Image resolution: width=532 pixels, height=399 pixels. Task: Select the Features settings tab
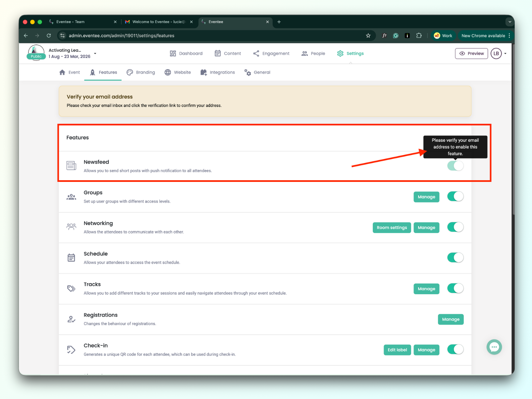(103, 72)
